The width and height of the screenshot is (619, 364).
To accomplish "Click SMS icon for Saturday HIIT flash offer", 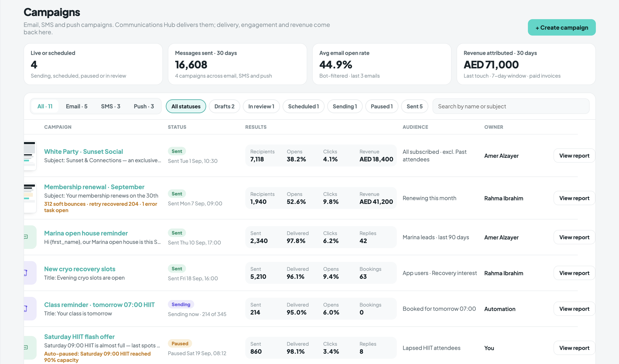I will (30, 348).
